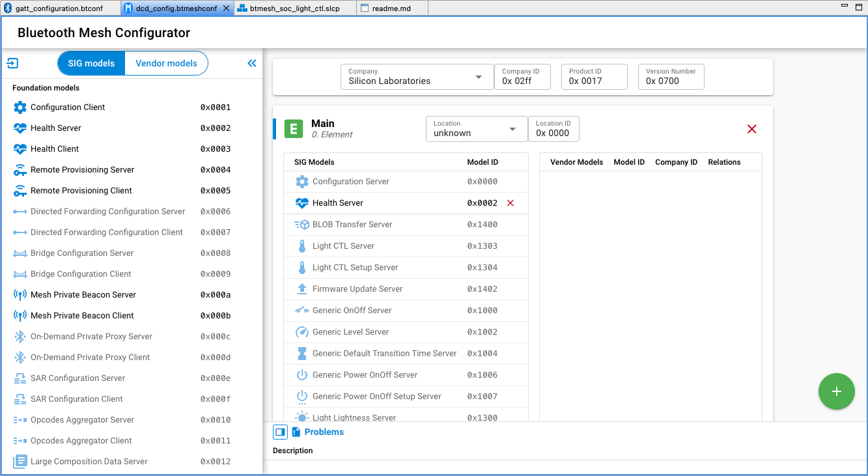868x476 pixels.
Task: Click the green E element badge for Main
Action: pos(293,129)
